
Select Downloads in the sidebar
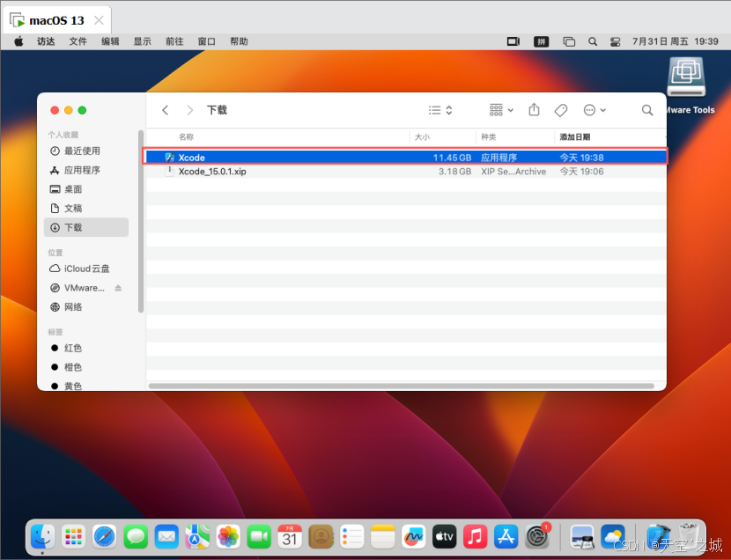coord(86,227)
